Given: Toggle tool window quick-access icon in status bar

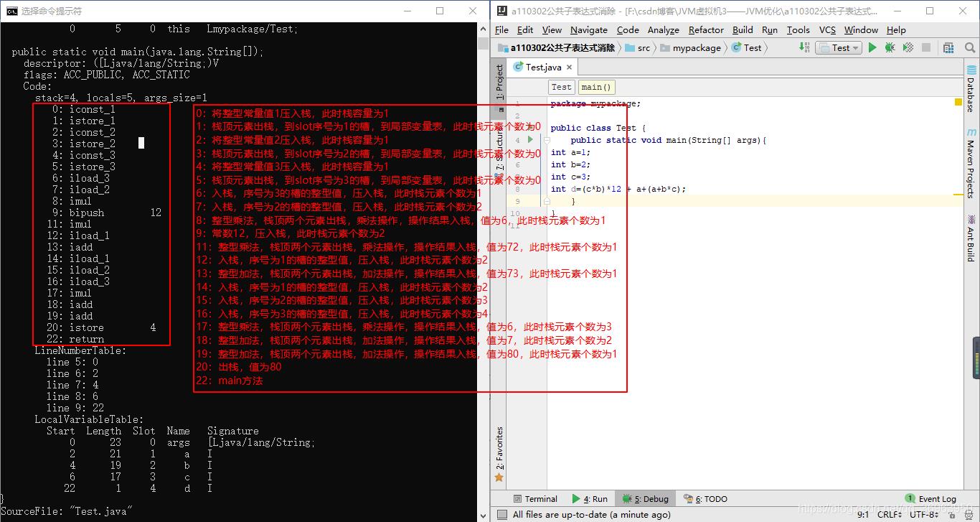Looking at the screenshot, I should point(501,514).
